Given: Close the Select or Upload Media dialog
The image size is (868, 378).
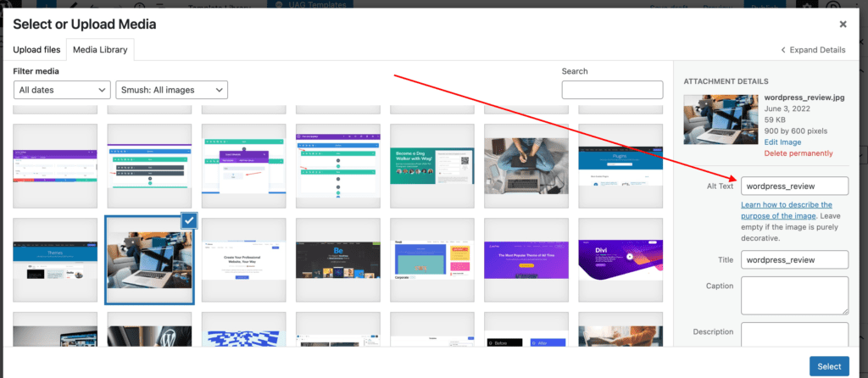Looking at the screenshot, I should coord(843,25).
